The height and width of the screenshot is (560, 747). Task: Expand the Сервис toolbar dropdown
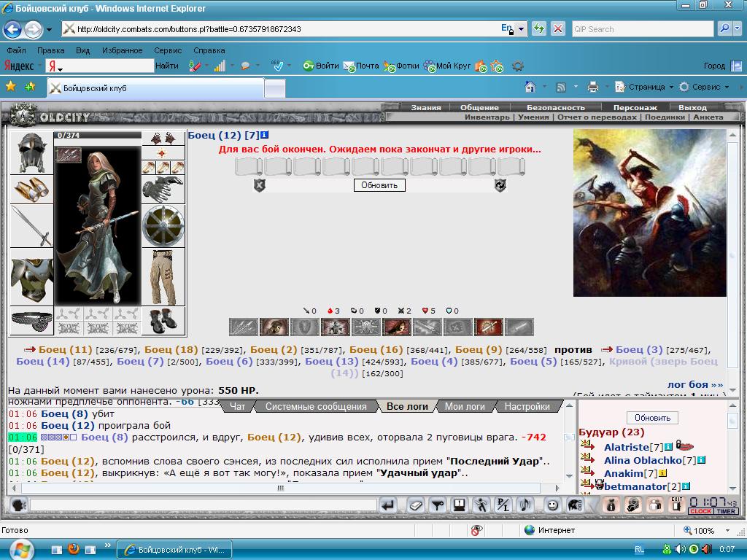[x=727, y=87]
